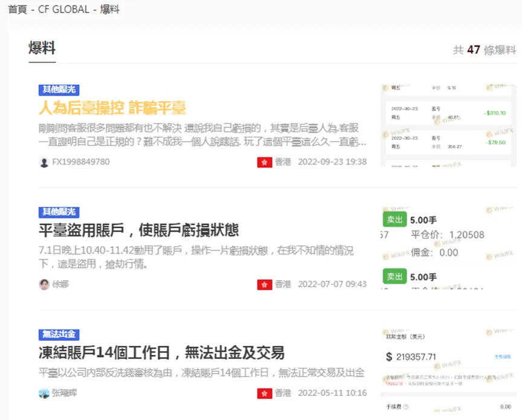Screen dimensions: 522x420
Task: Click Hong Kong flag beside 2022-09-23 date
Action: (265, 162)
